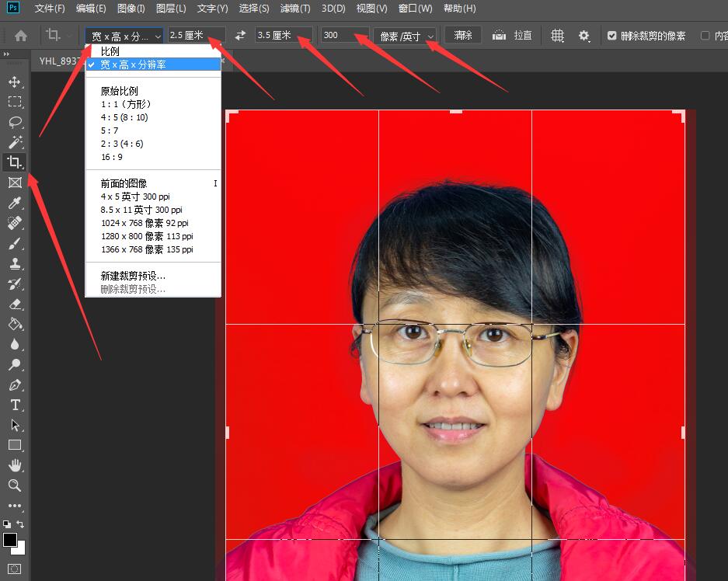
Task: Open the 图像 menu
Action: coord(129,9)
